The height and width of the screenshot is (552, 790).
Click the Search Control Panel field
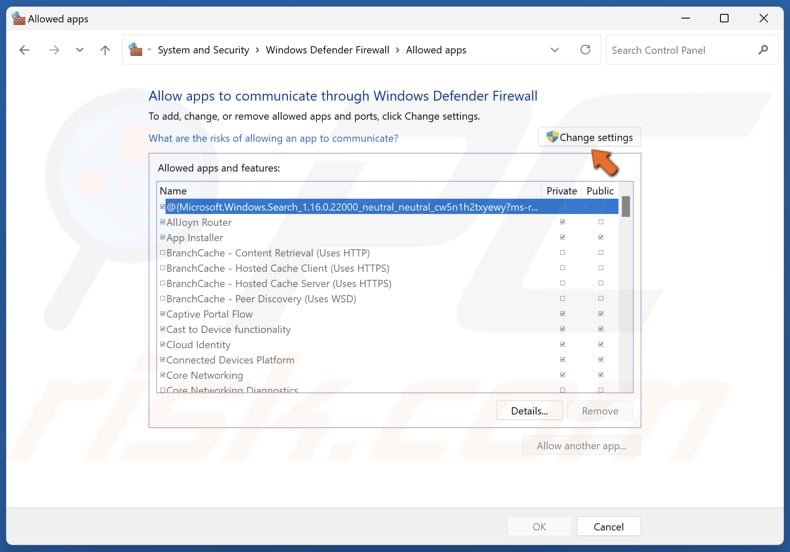pyautogui.click(x=680, y=50)
